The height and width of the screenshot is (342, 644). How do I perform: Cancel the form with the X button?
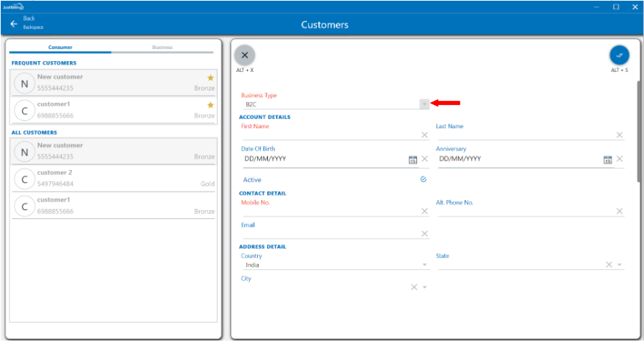[244, 55]
